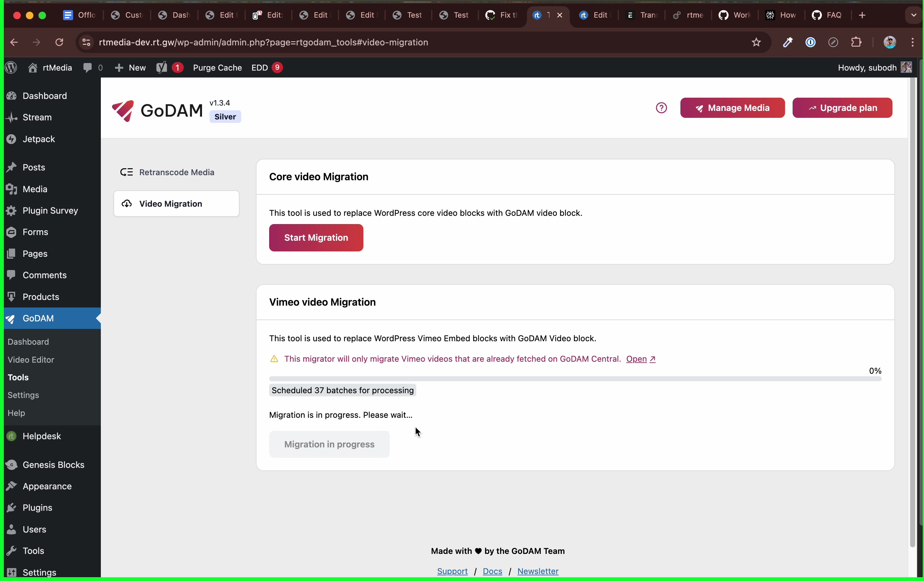Click the GoDAM logo in header
Image resolution: width=924 pixels, height=581 pixels.
(157, 111)
